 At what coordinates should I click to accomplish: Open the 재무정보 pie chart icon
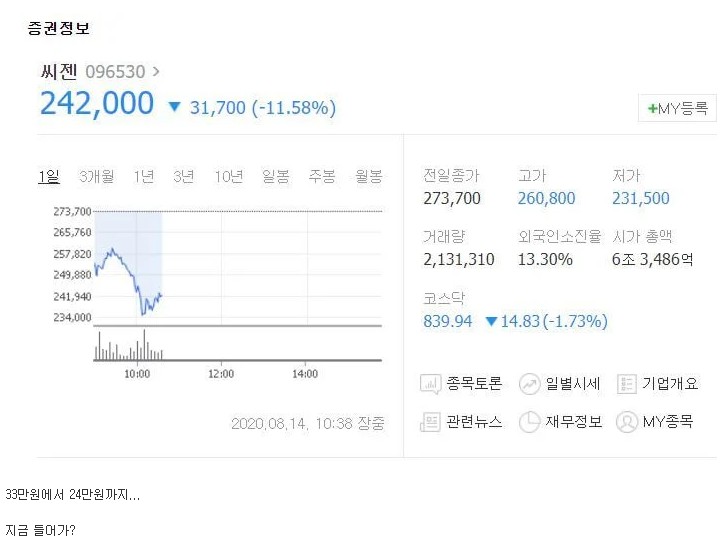tap(529, 422)
